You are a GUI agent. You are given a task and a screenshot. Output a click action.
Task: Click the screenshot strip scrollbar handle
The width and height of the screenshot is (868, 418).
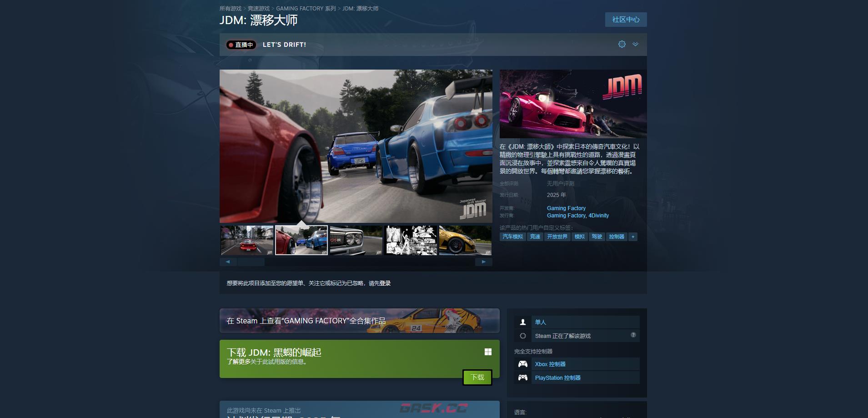(251, 262)
